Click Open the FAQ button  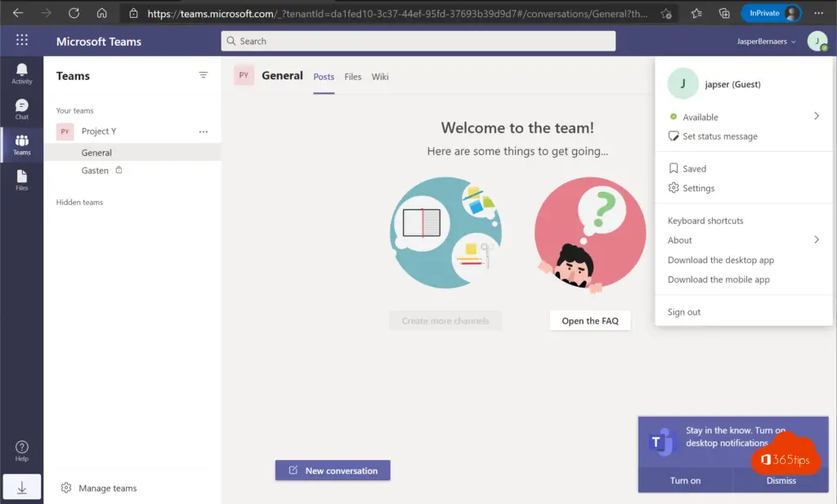(x=590, y=320)
